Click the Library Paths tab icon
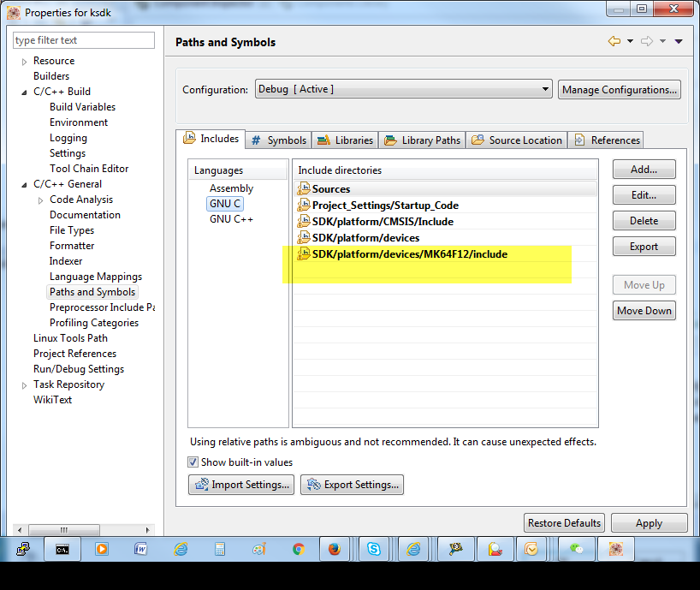 click(x=390, y=140)
